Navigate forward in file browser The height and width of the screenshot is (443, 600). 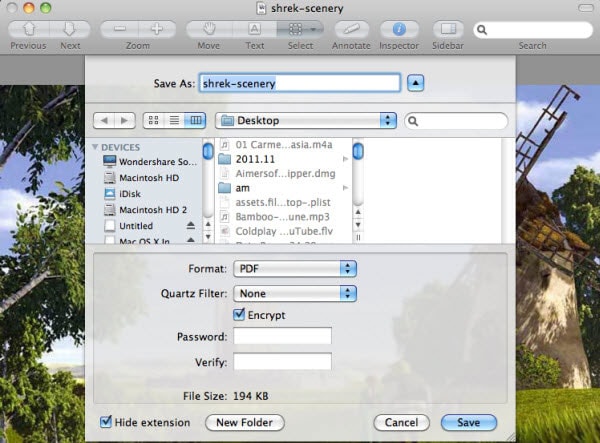(x=125, y=121)
